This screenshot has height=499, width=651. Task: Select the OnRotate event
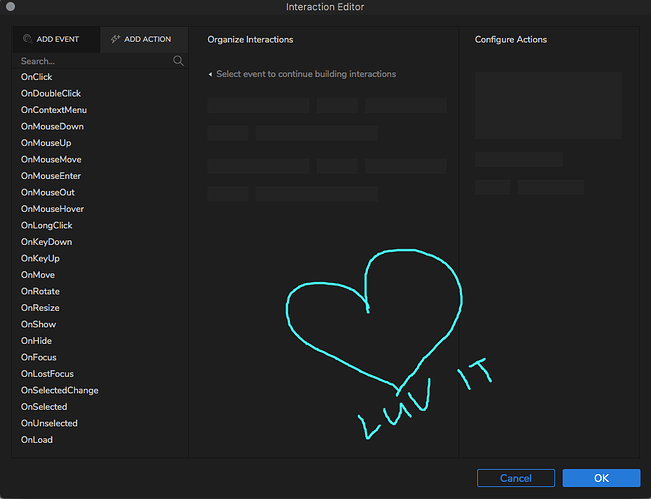40,292
